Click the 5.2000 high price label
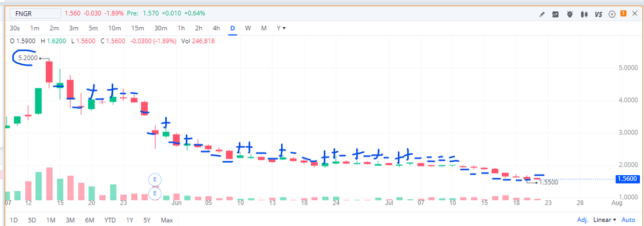 [28, 58]
